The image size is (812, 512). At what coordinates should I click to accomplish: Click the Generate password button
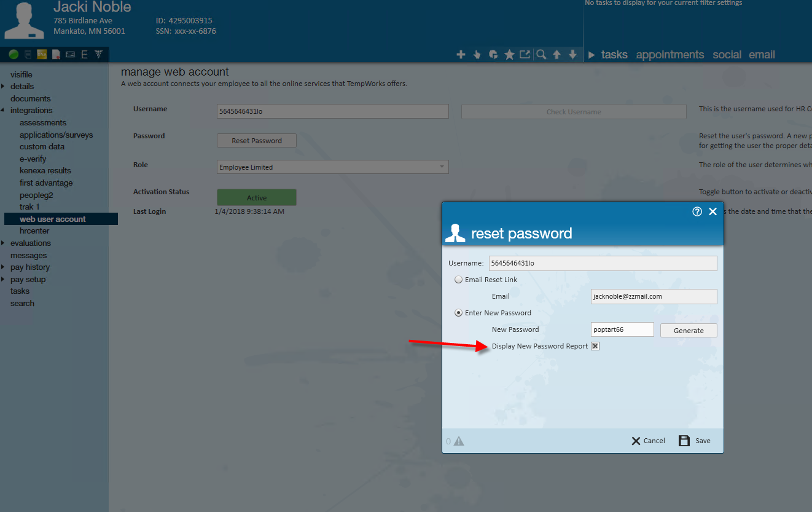[689, 330]
